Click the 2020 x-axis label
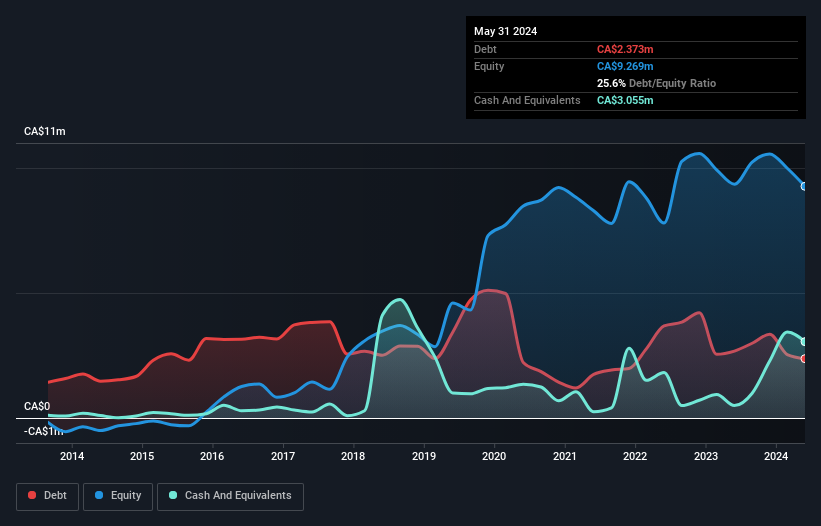Image resolution: width=821 pixels, height=526 pixels. 494,456
